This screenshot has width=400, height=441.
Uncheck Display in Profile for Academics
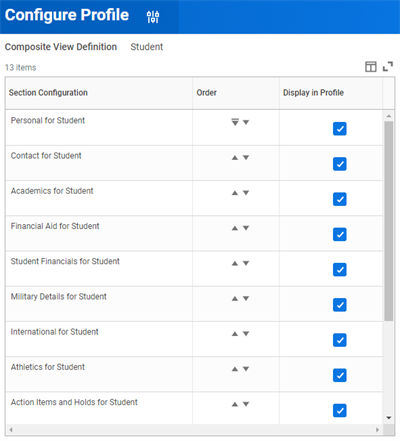pos(340,199)
